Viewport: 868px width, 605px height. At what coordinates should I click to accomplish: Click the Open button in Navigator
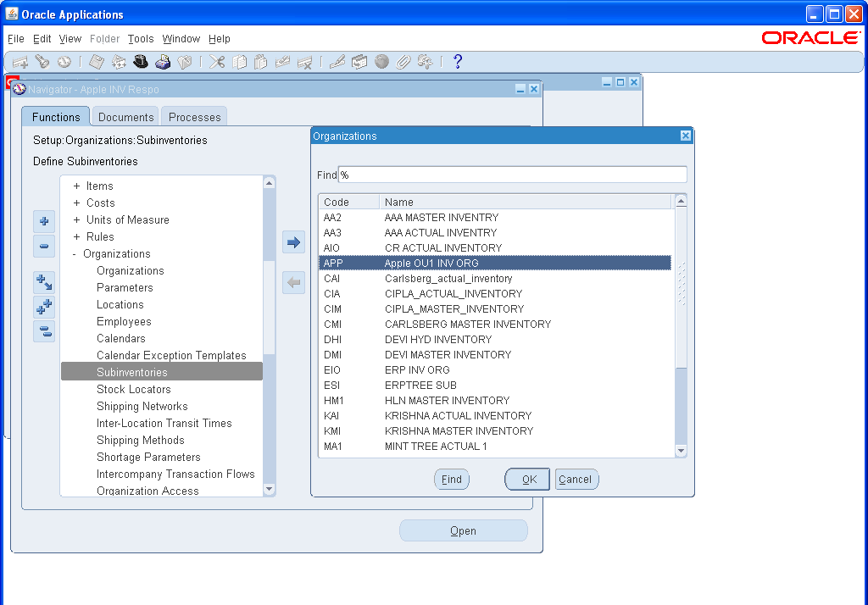pyautogui.click(x=464, y=530)
